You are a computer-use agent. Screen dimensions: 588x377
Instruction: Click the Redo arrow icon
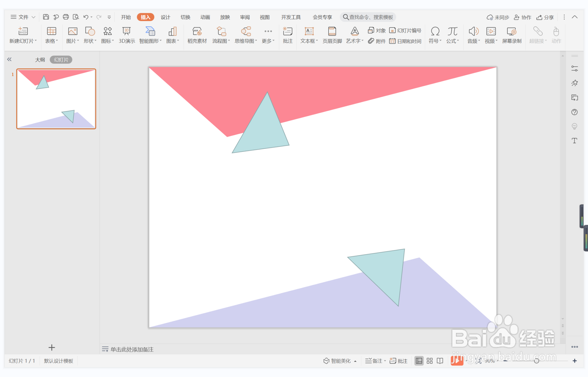click(99, 17)
